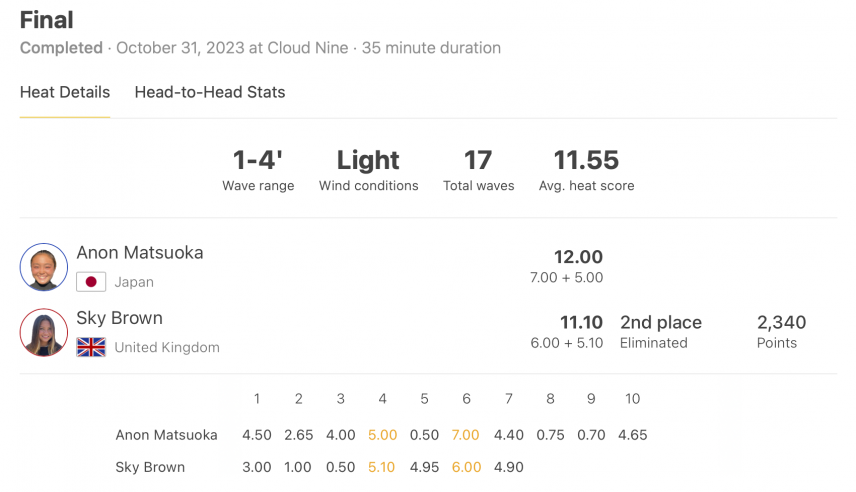This screenshot has height=492, width=856.
Task: Select Sky Brown's highlighted 6.00 wave score
Action: point(466,467)
